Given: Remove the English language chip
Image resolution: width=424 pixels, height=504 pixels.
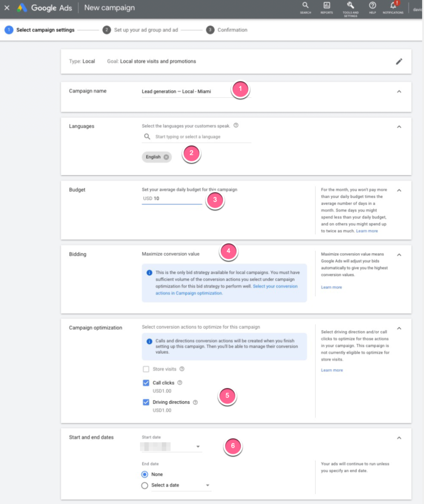Looking at the screenshot, I should (166, 157).
